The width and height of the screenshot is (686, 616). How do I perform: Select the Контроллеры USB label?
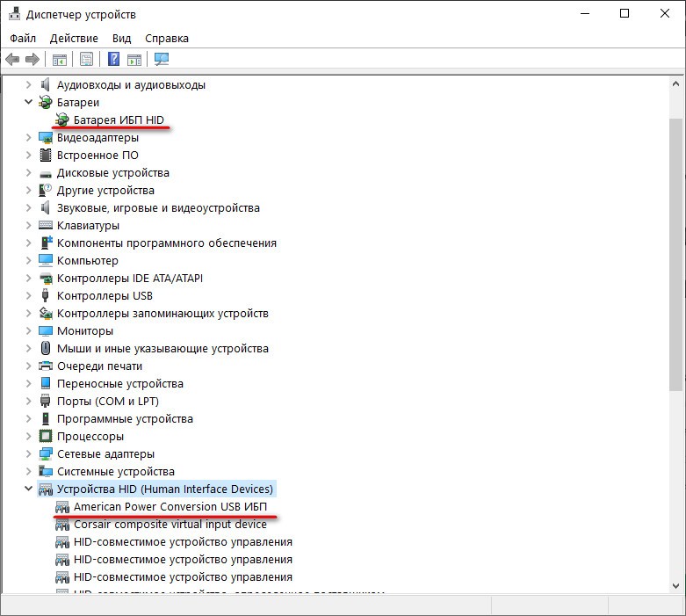pos(105,295)
